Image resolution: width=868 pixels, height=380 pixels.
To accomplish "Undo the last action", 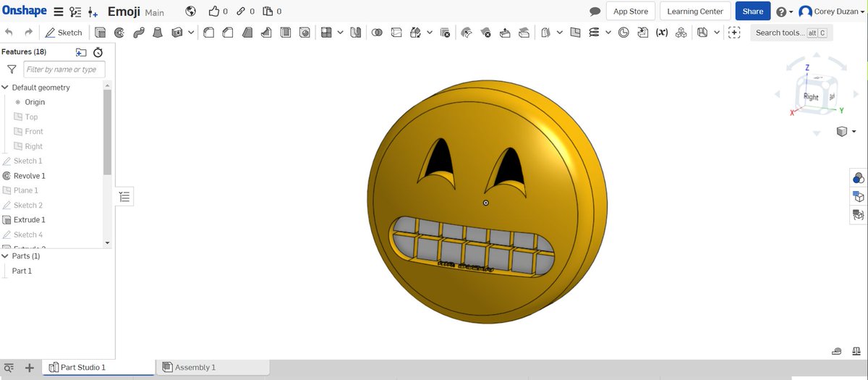I will tap(9, 33).
